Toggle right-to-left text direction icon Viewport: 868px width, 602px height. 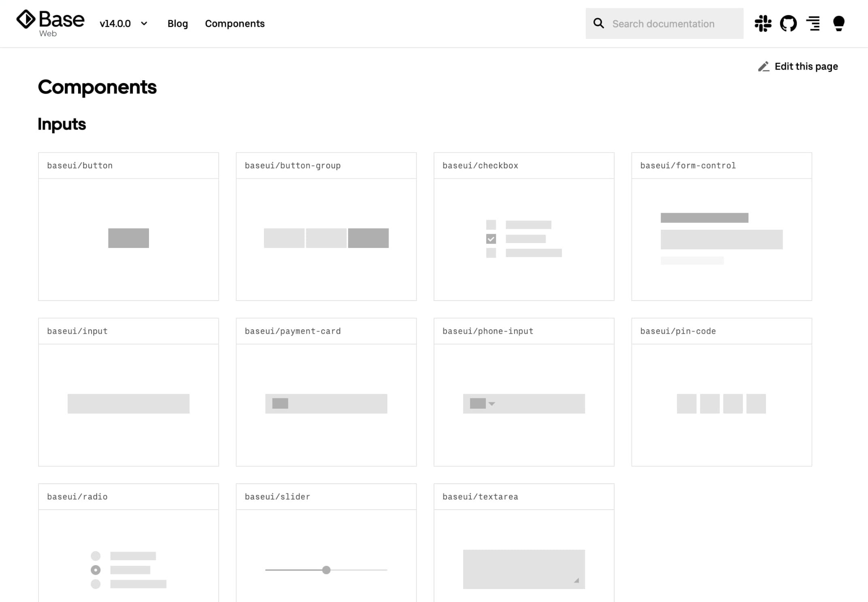[813, 23]
